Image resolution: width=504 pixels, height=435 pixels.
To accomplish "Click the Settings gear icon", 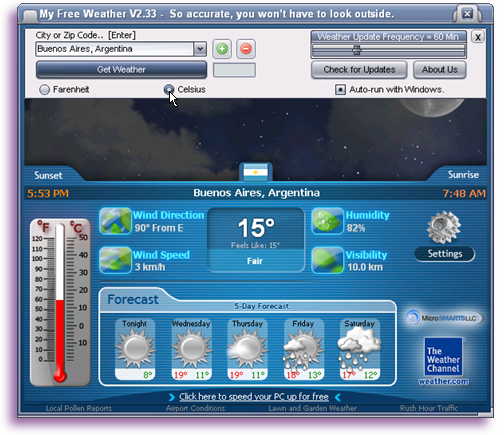I will click(x=444, y=227).
